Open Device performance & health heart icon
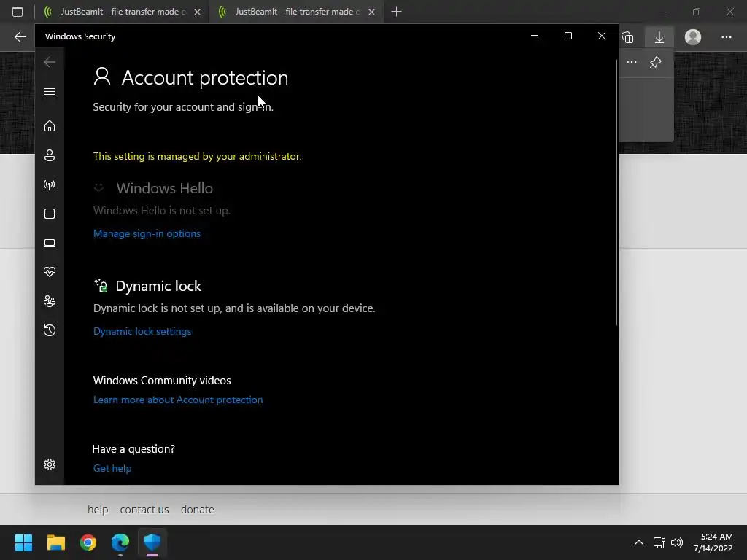 point(50,272)
